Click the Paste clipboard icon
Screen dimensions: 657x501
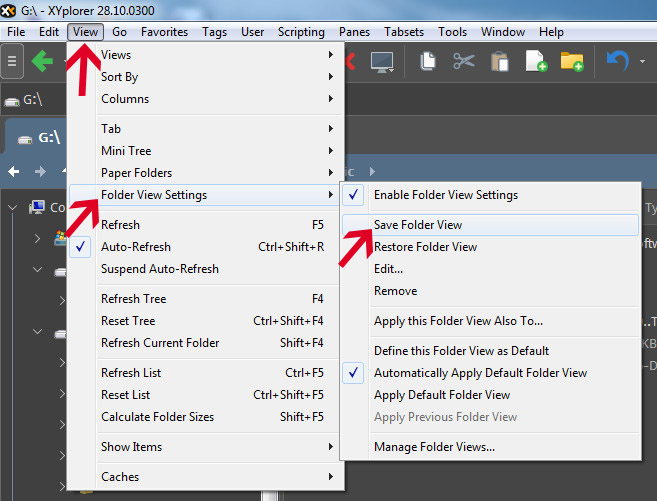point(499,62)
